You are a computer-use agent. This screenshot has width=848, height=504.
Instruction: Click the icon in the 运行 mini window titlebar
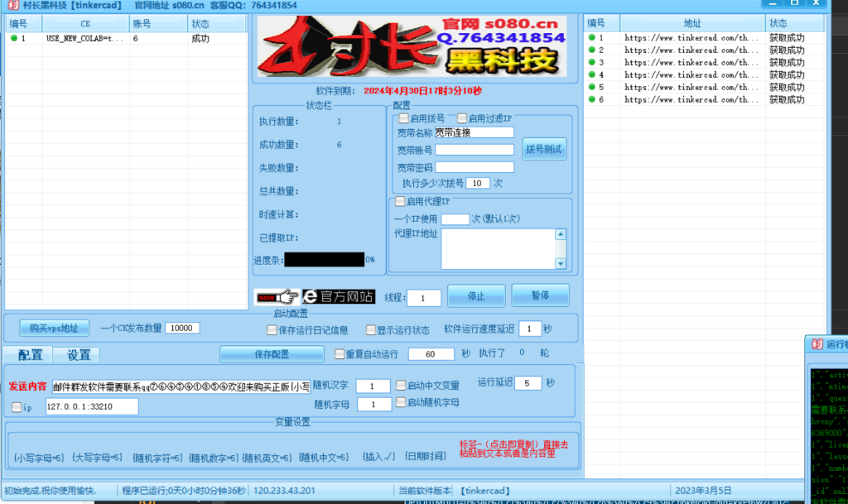[x=817, y=344]
